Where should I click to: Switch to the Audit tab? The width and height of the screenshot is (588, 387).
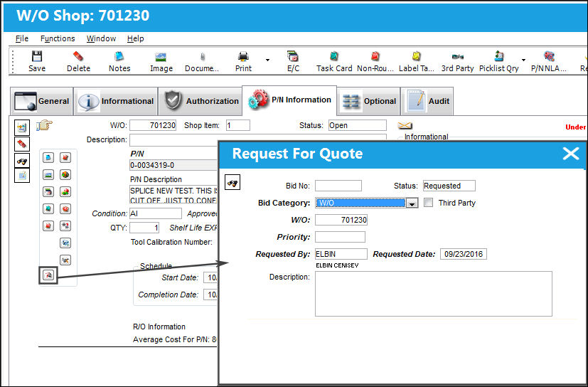click(x=427, y=101)
